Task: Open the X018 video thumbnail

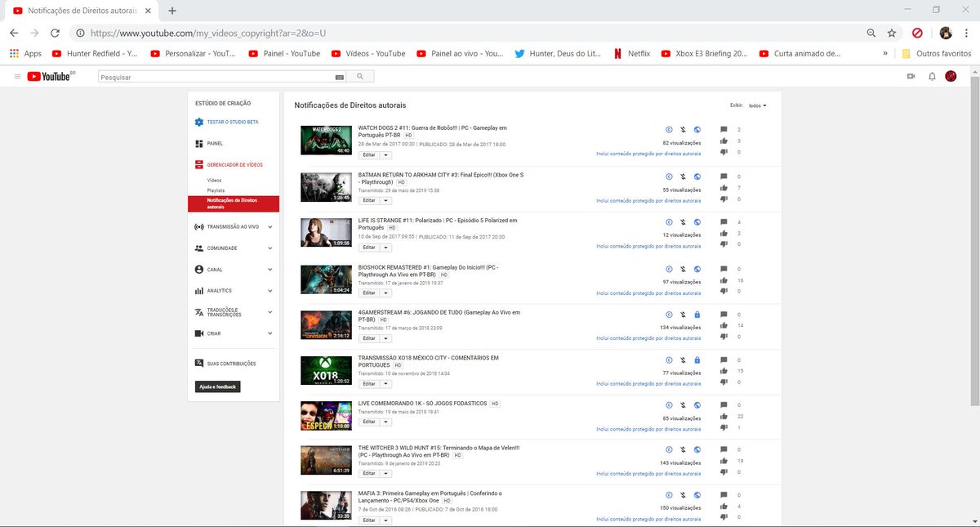Action: (326, 370)
